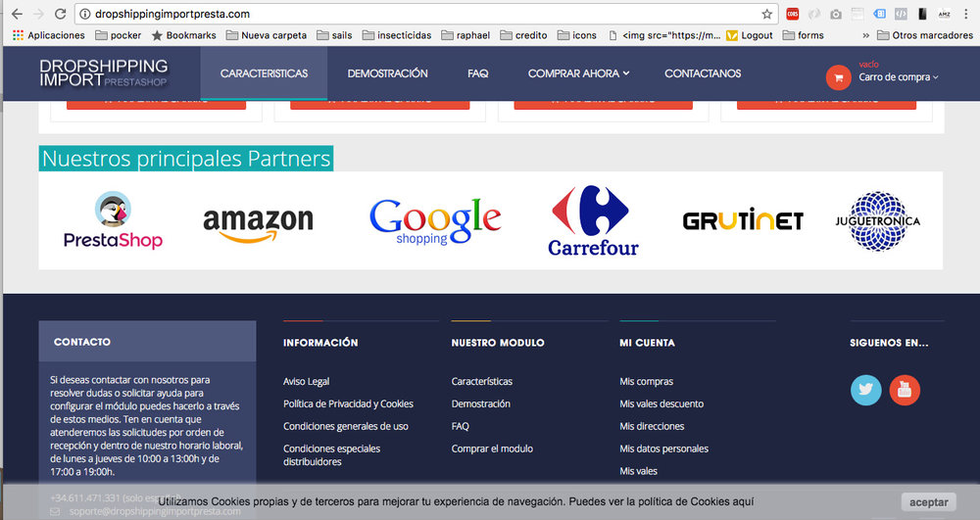This screenshot has height=520, width=980.
Task: Click the AMZ extension icon
Action: point(945,14)
